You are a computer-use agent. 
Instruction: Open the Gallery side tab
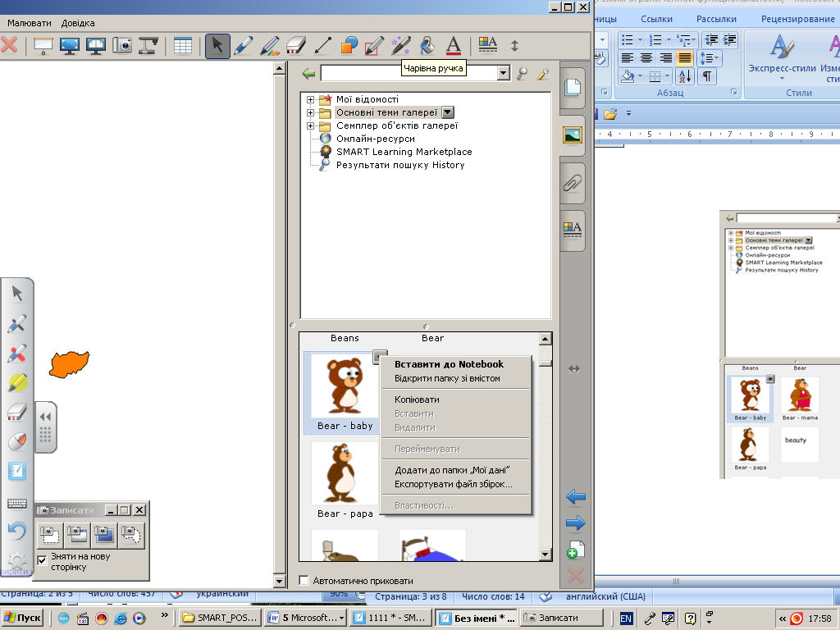572,135
